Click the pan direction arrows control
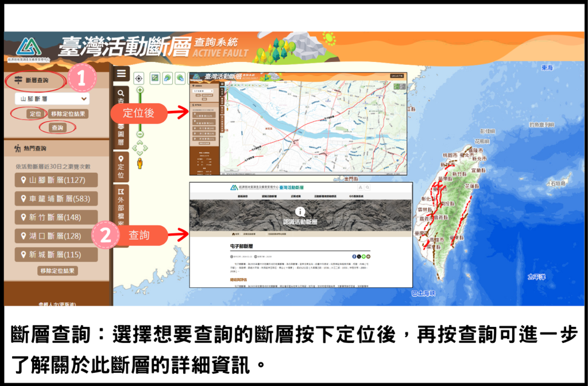Screen dimensions: 588x386 coord(139,148)
